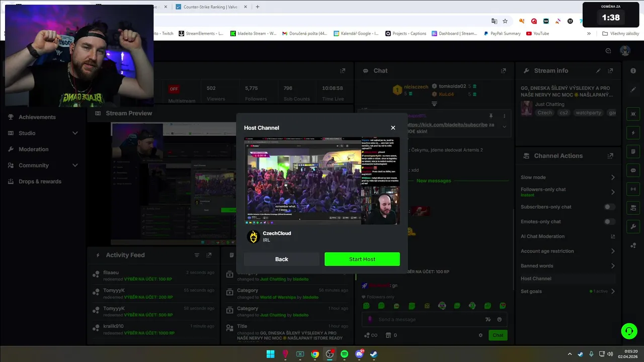Viewport: 644px width, 362px height.
Task: Open the Activity Feed filter icon
Action: tap(197, 255)
